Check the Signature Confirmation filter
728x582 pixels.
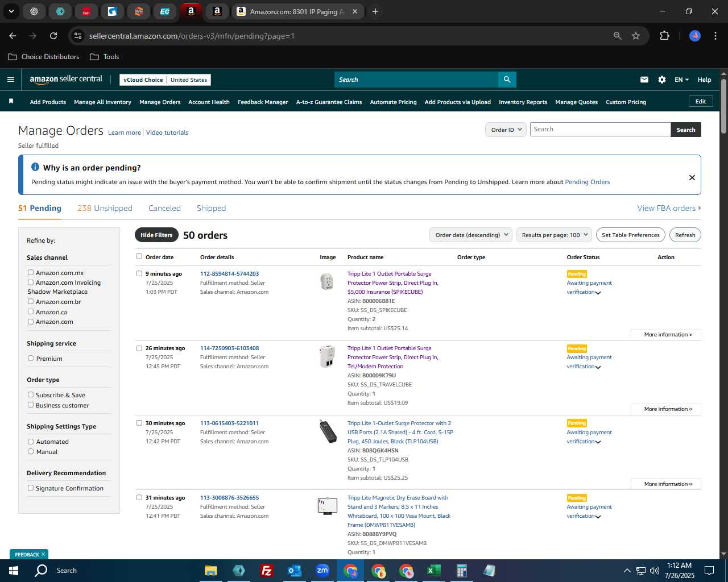click(31, 488)
